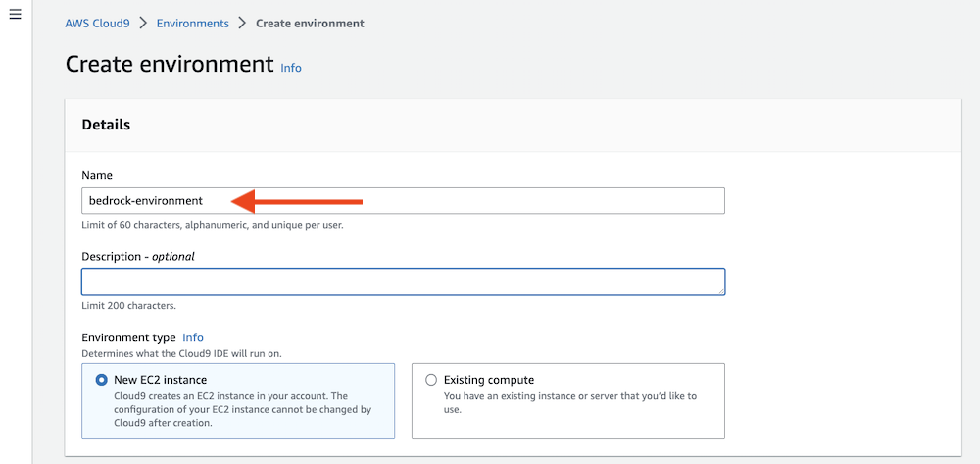
Task: Click the Description - optional label
Action: 138,256
